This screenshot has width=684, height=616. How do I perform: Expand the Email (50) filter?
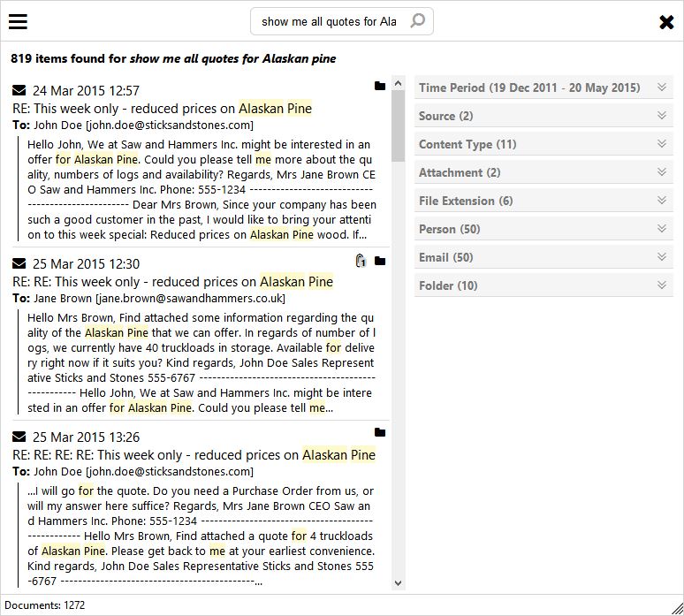point(543,257)
